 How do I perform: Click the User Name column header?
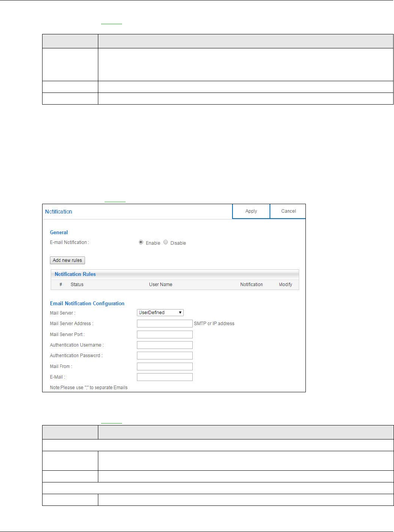point(160,285)
